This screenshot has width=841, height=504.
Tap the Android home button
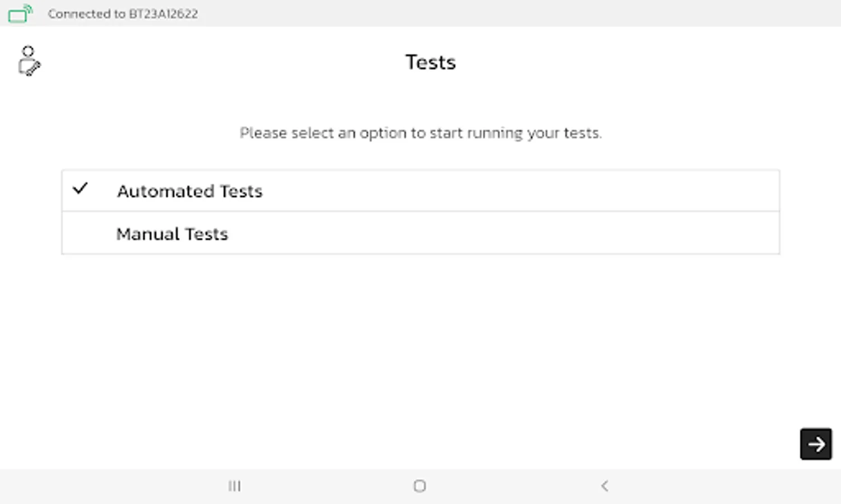point(420,486)
